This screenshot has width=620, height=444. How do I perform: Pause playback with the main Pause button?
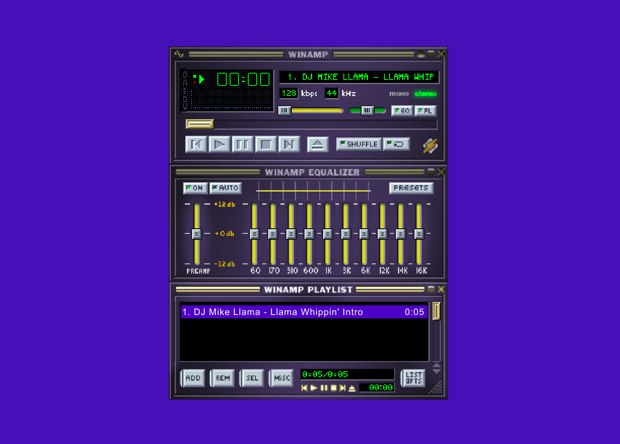pyautogui.click(x=242, y=145)
